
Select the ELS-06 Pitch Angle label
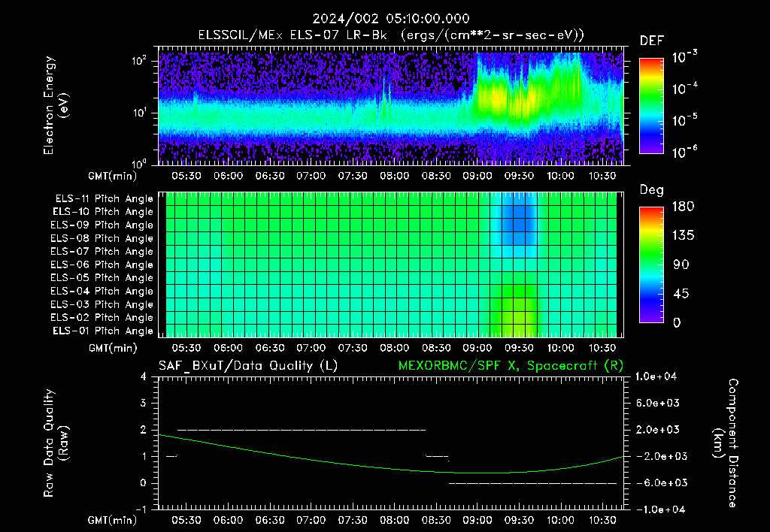tap(102, 265)
